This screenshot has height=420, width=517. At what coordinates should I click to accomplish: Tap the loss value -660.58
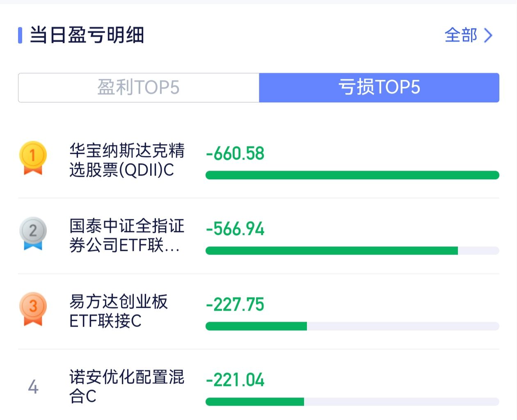click(234, 153)
